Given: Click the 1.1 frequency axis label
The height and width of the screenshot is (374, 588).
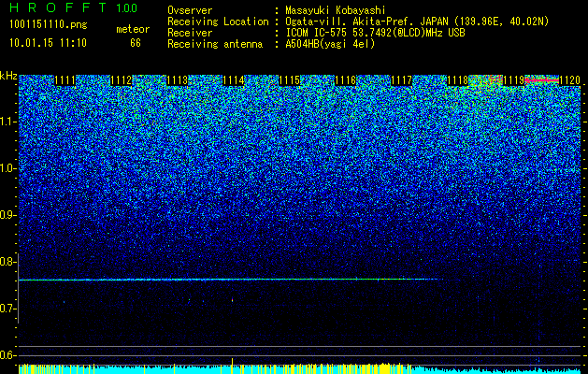Looking at the screenshot, I should 7,122.
